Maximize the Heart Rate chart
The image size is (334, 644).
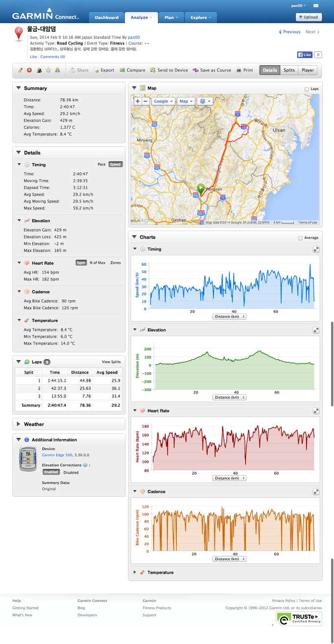point(316,411)
